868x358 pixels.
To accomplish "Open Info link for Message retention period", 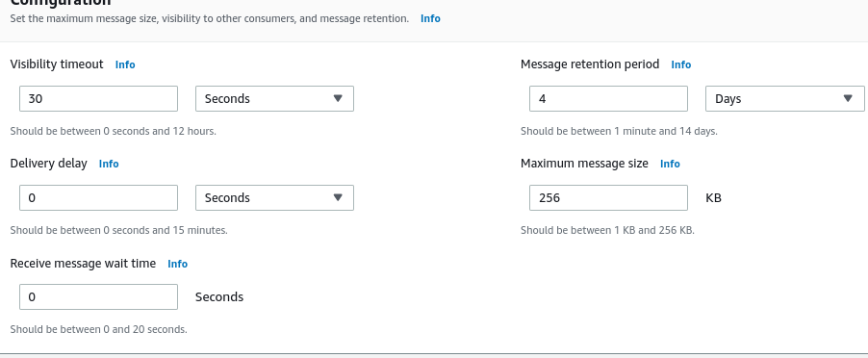I will (681, 64).
